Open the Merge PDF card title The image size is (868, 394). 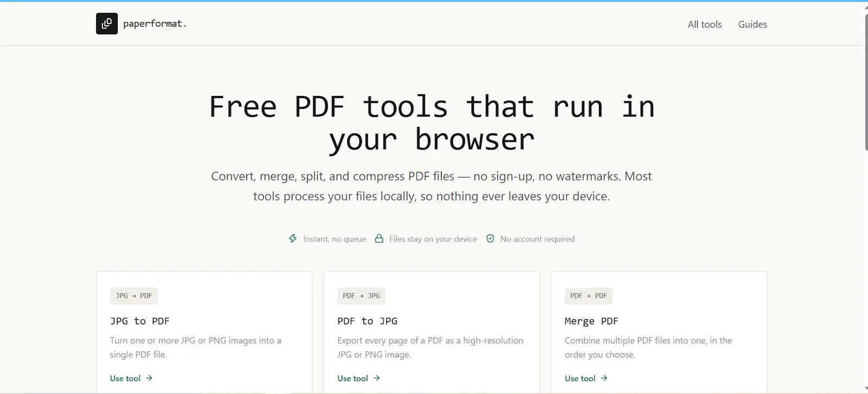(591, 321)
